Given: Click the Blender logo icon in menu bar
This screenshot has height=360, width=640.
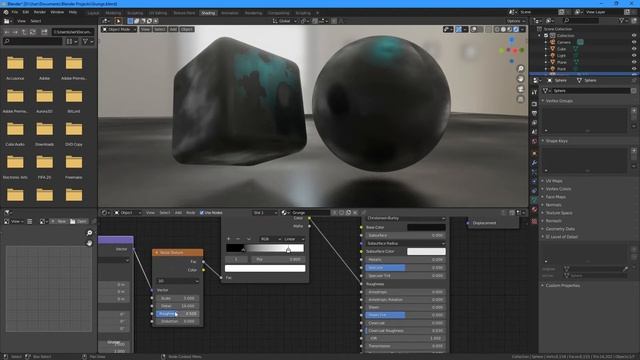Looking at the screenshot, I should [x=6, y=12].
